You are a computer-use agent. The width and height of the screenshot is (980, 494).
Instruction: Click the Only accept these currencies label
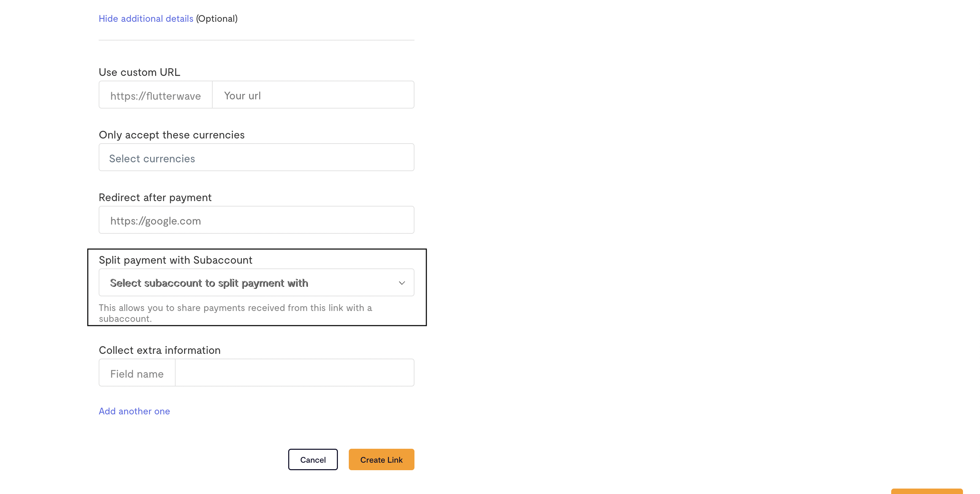(171, 135)
